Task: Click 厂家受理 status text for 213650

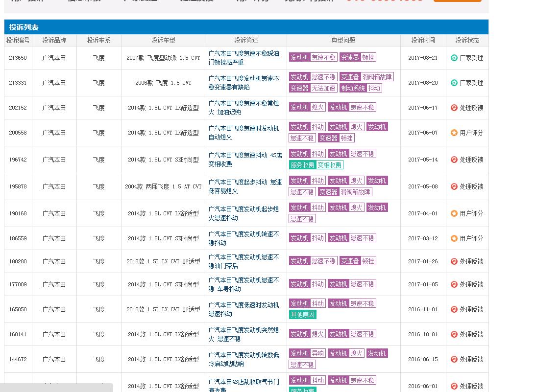Action: point(471,58)
